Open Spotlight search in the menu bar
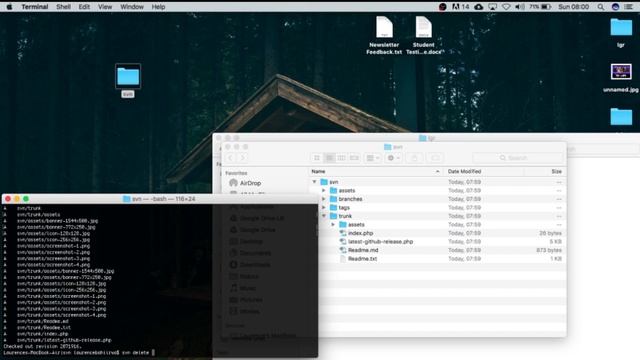The image size is (640, 360). 601,7
